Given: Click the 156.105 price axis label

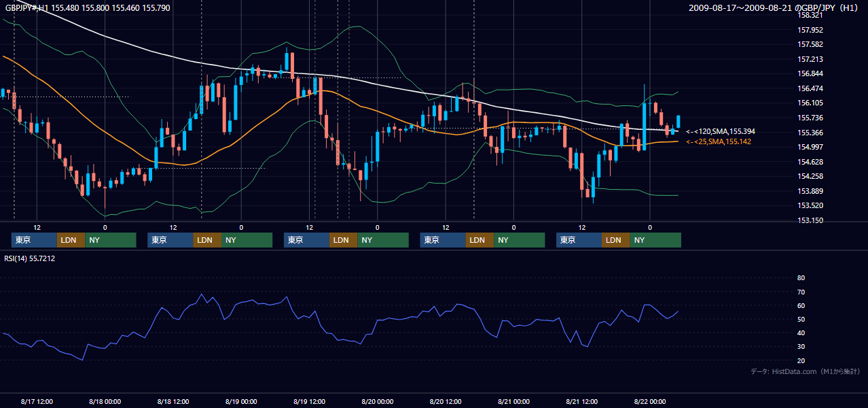Looking at the screenshot, I should click(x=810, y=103).
